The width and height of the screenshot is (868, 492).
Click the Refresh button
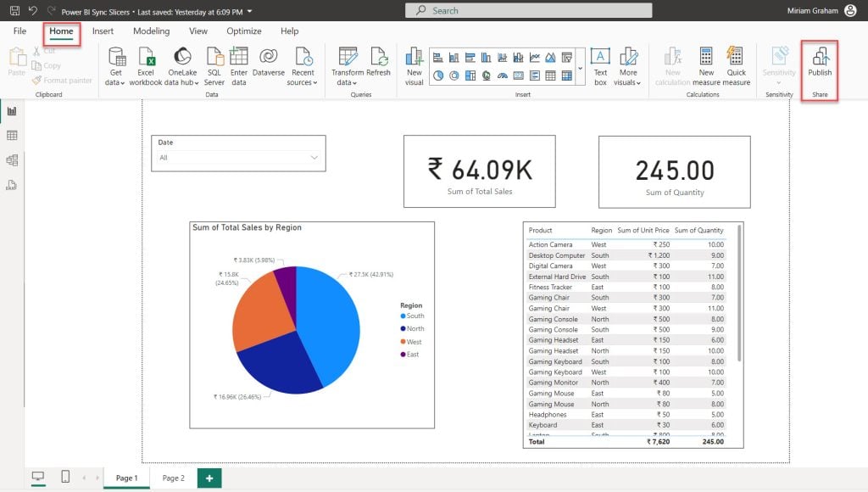pos(378,62)
